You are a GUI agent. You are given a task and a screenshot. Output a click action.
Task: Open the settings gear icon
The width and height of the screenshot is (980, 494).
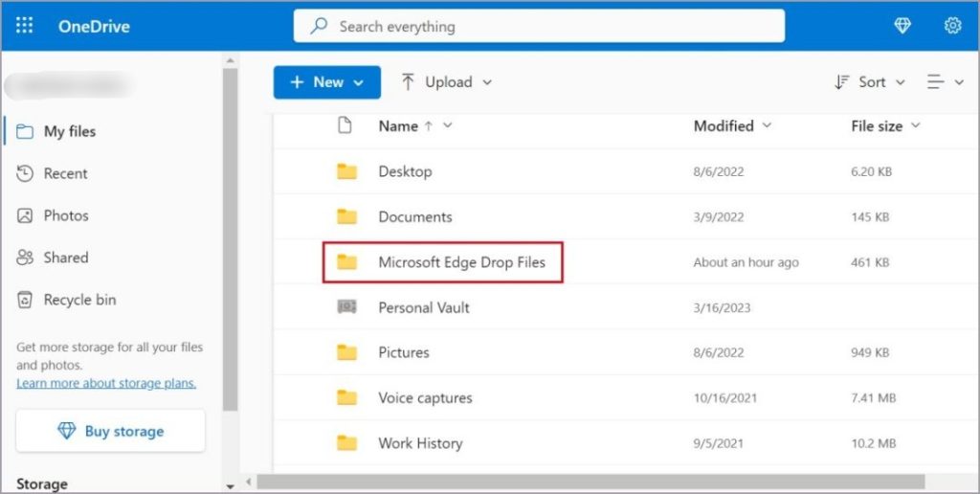coord(952,26)
